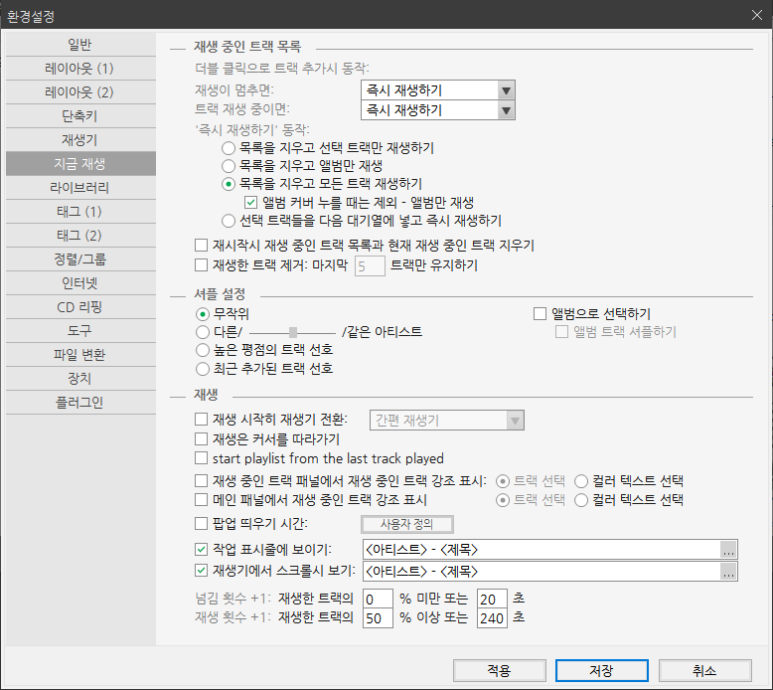Click the 작업 표시줄에 보이기 format field
Viewport: 773px width, 690px height.
click(x=541, y=550)
